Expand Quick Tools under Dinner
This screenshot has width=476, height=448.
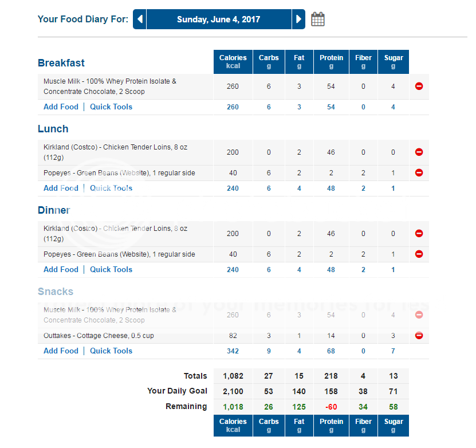tap(111, 270)
